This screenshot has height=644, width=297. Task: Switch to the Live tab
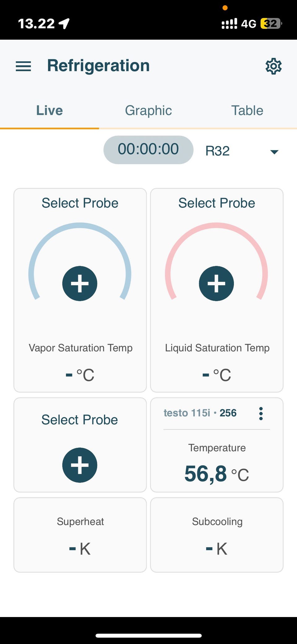tap(49, 111)
